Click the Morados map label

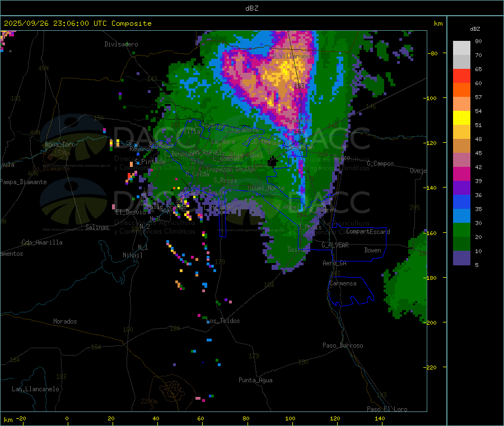point(65,321)
